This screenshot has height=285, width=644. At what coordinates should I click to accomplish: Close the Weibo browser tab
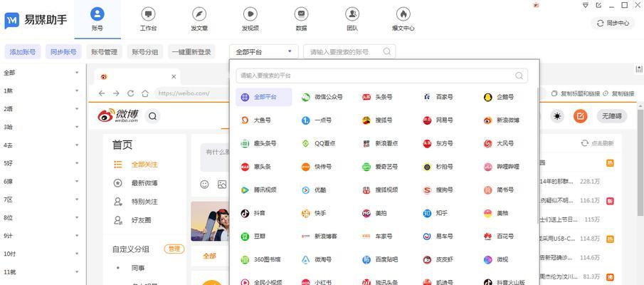(174, 76)
